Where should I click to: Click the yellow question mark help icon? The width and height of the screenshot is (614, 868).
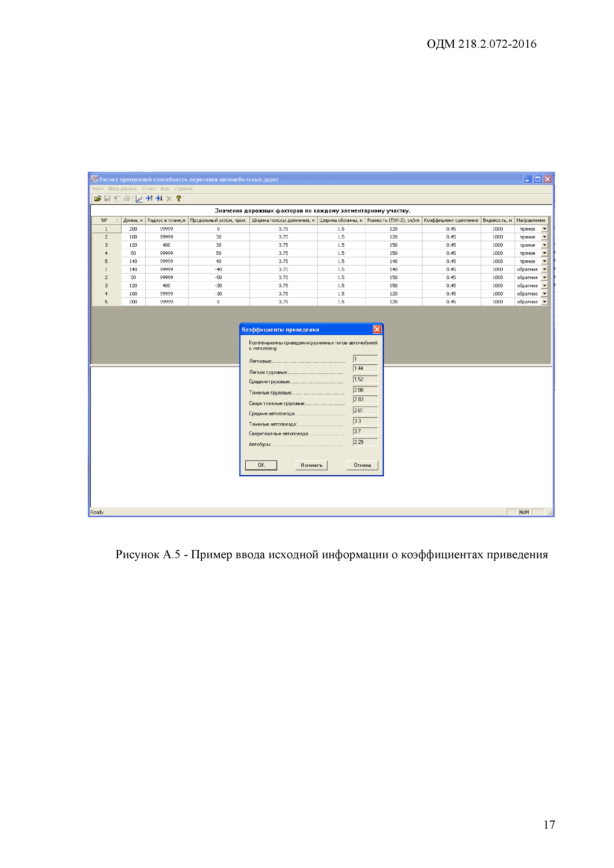[x=178, y=198]
